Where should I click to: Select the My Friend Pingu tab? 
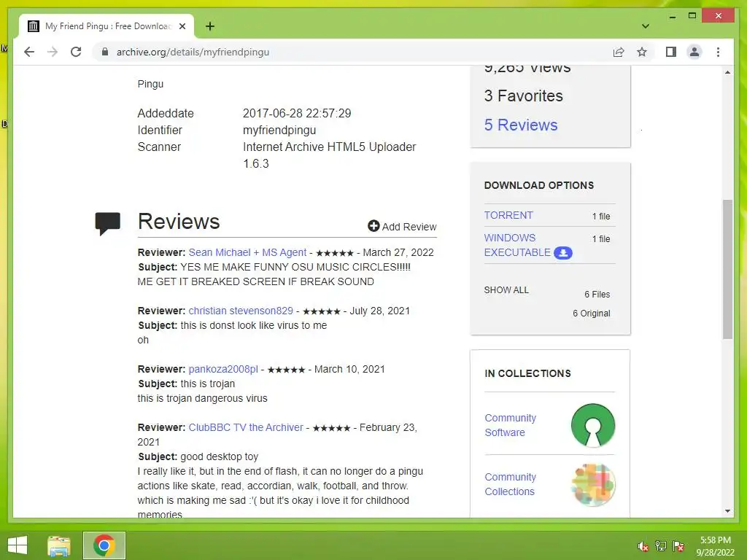107,26
